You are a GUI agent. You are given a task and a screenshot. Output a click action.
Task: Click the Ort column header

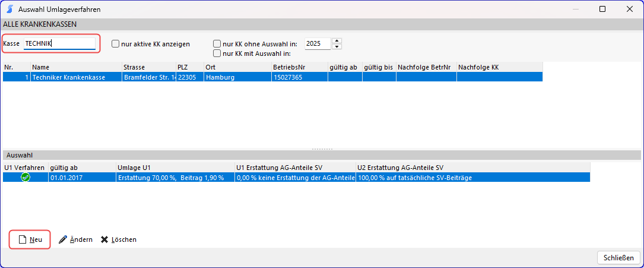click(x=237, y=67)
